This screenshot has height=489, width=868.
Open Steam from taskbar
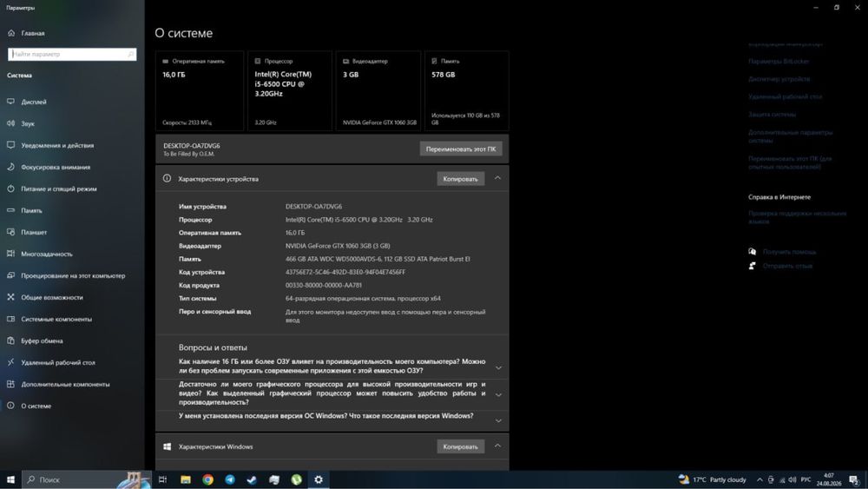252,479
